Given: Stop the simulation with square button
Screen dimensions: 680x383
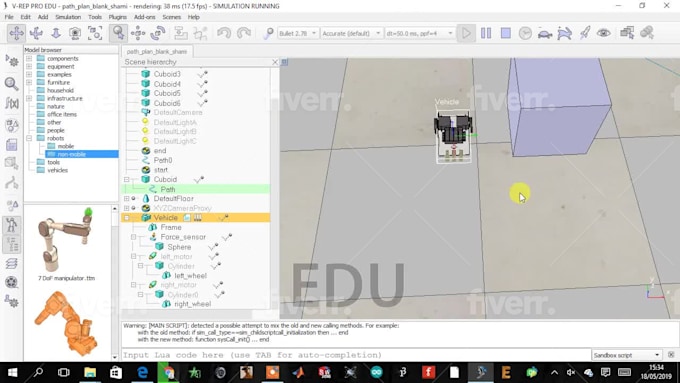Looking at the screenshot, I should pyautogui.click(x=506, y=33).
